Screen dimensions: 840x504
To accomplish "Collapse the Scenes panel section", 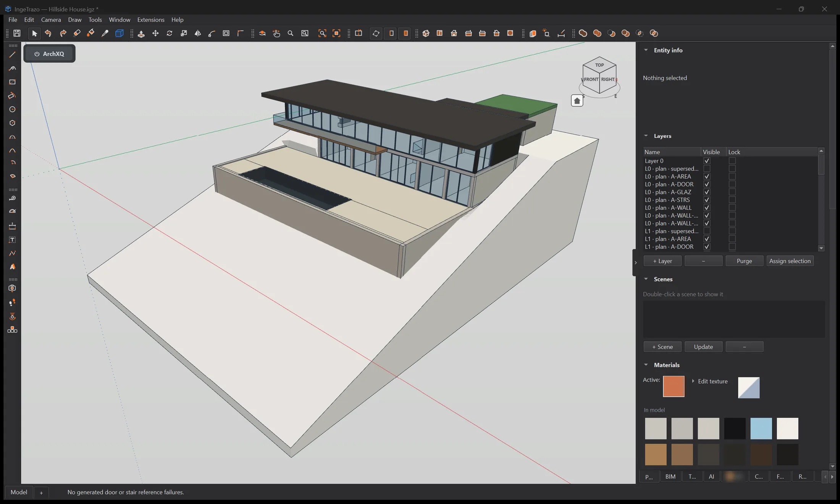I will (x=646, y=279).
